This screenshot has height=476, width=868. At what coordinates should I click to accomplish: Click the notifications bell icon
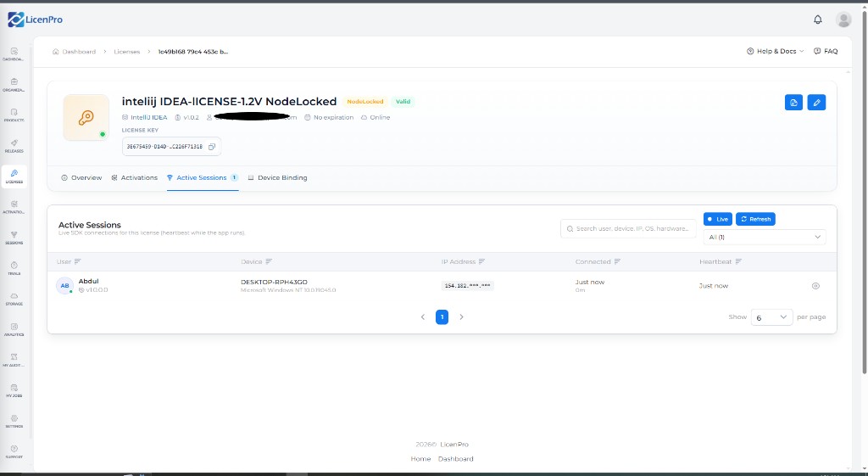[x=818, y=20]
